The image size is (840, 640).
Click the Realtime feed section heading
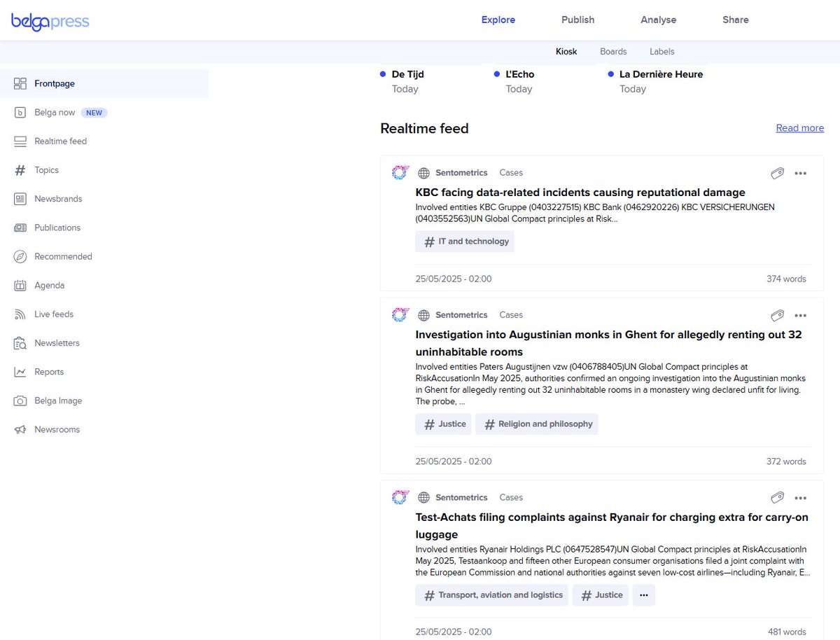(424, 129)
